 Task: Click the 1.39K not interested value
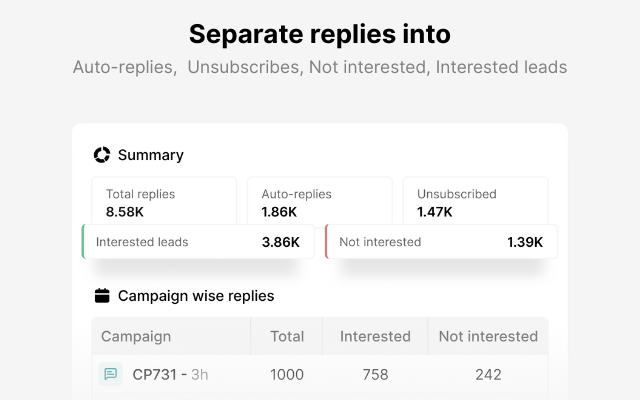click(525, 242)
